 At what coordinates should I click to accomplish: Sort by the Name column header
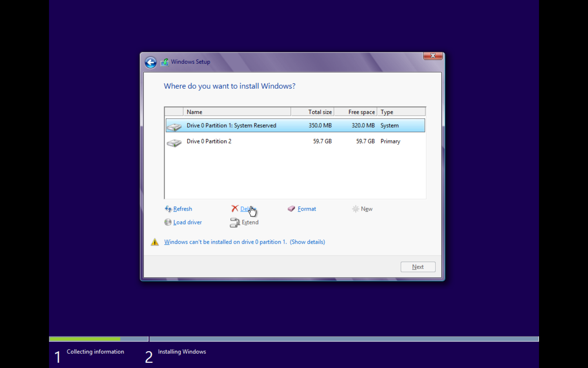[x=237, y=112]
